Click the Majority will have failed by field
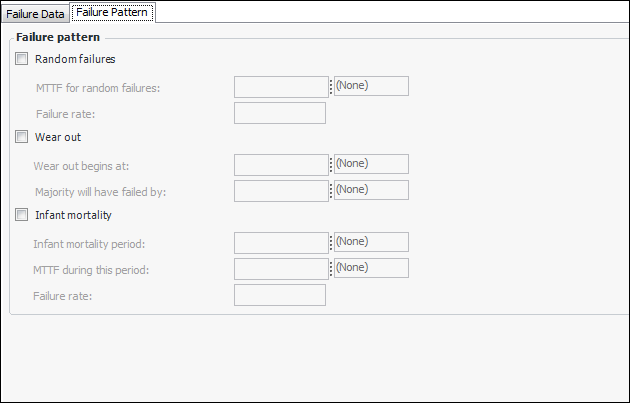This screenshot has width=630, height=403. pyautogui.click(x=281, y=191)
